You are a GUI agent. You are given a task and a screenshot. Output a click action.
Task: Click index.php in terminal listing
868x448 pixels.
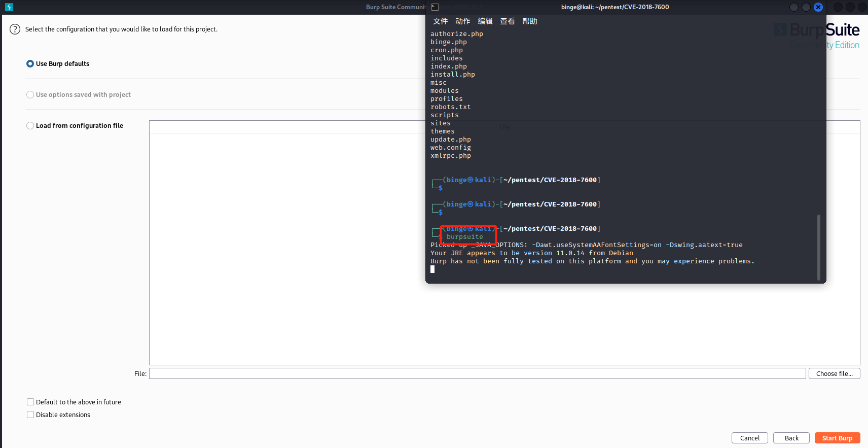[449, 66]
